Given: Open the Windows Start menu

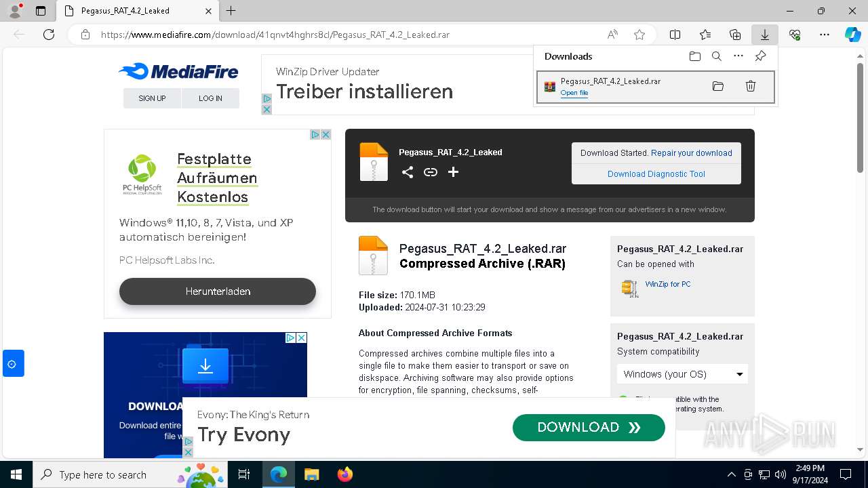Looking at the screenshot, I should [16, 474].
